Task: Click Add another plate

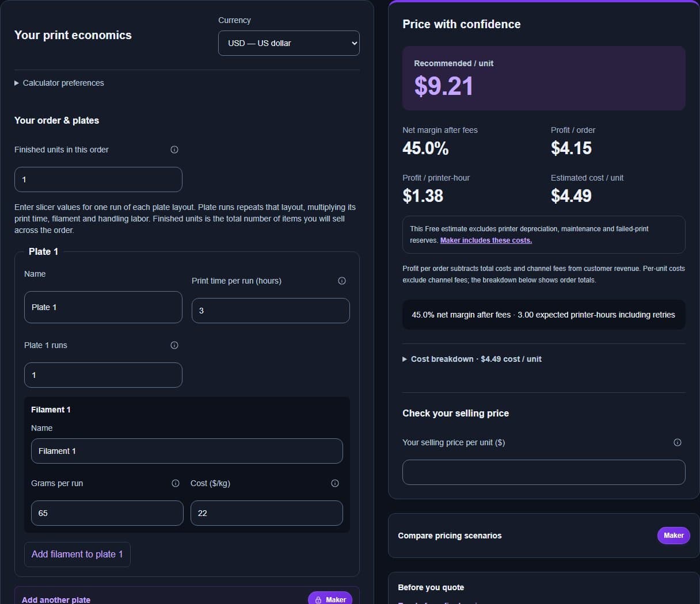Action: pyautogui.click(x=56, y=599)
